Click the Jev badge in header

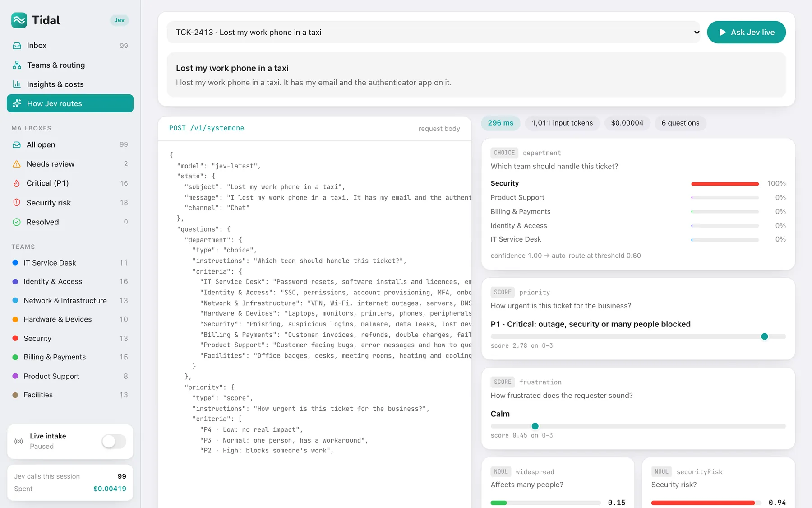120,20
